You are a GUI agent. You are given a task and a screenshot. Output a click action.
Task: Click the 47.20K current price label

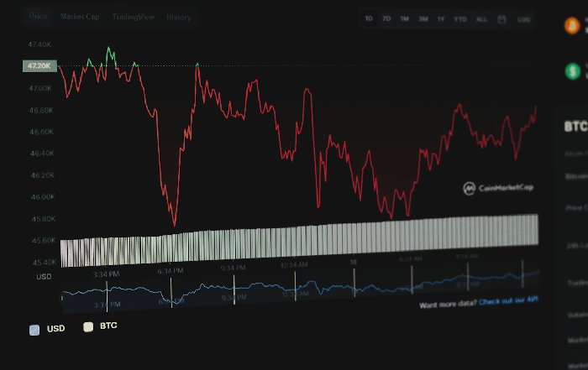[39, 65]
